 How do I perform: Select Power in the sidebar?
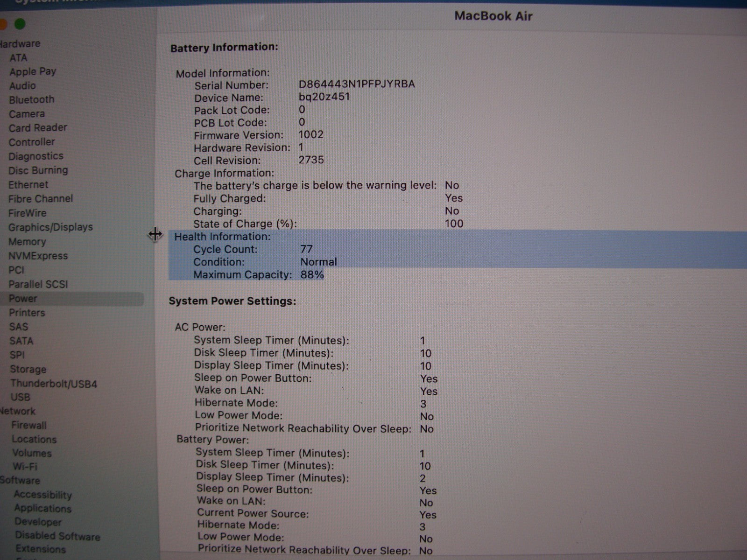23,299
